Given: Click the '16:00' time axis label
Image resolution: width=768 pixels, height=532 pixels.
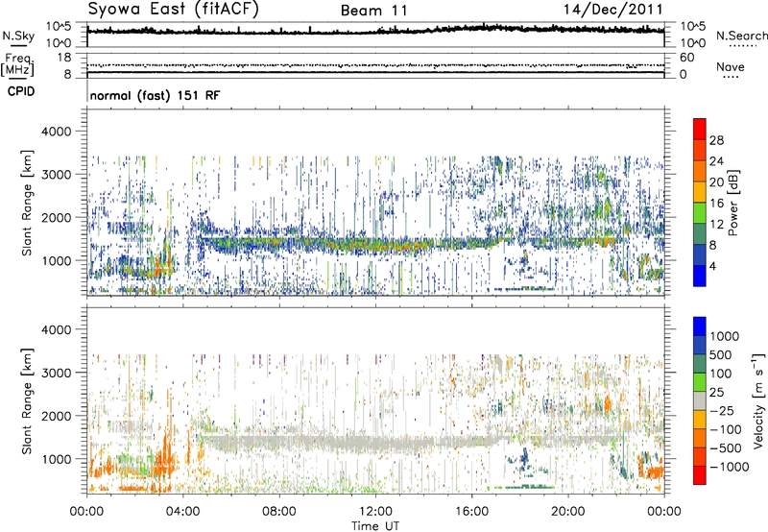Looking at the screenshot, I should point(471,512).
